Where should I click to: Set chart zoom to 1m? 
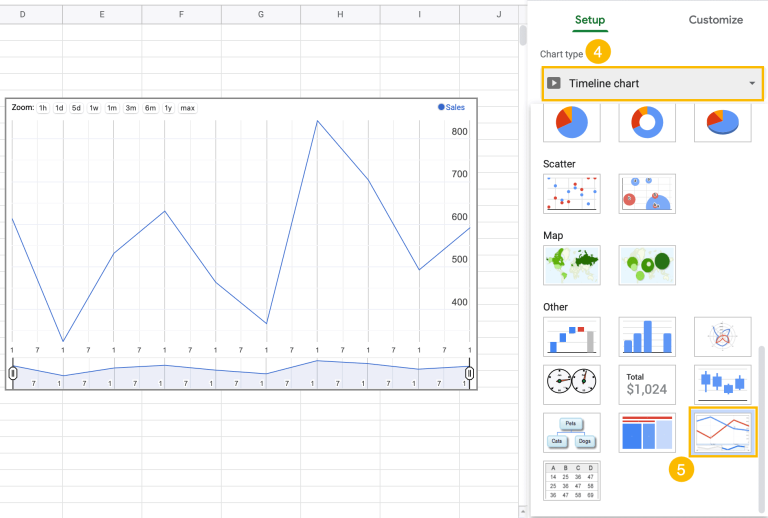tap(112, 108)
